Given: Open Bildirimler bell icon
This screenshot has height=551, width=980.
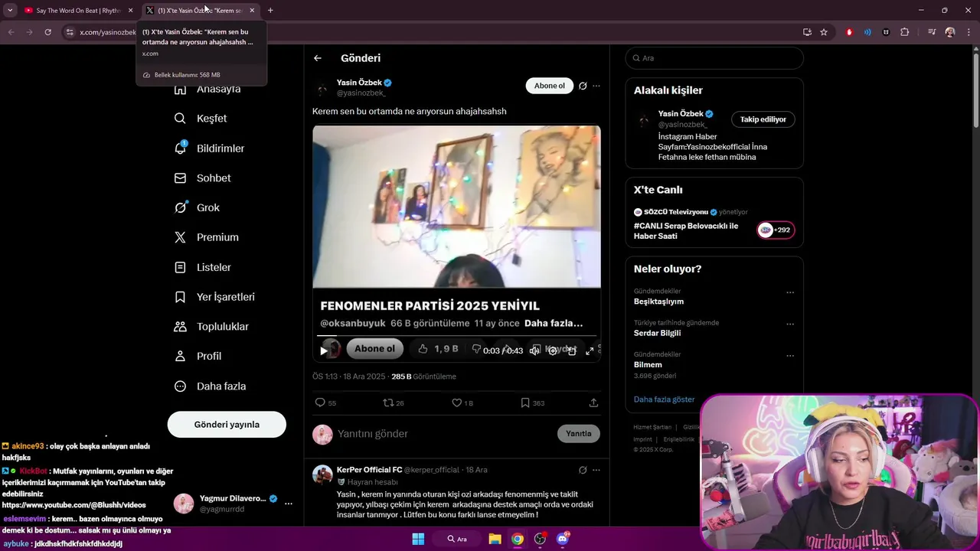Looking at the screenshot, I should click(180, 148).
